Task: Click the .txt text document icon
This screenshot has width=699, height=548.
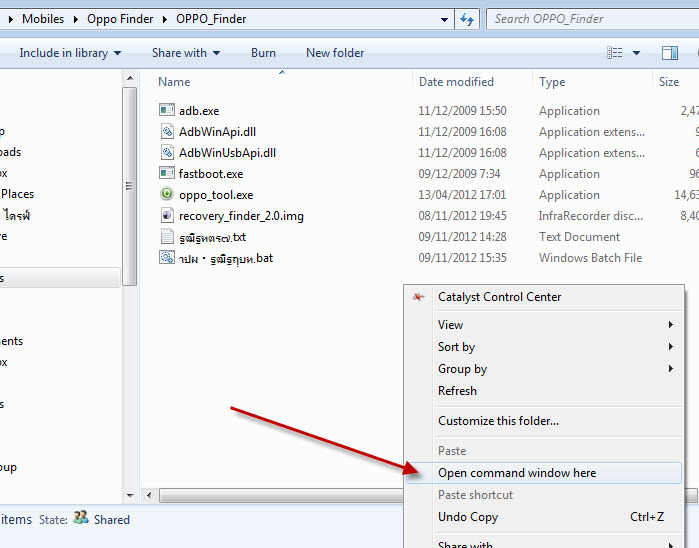Action: coord(167,236)
